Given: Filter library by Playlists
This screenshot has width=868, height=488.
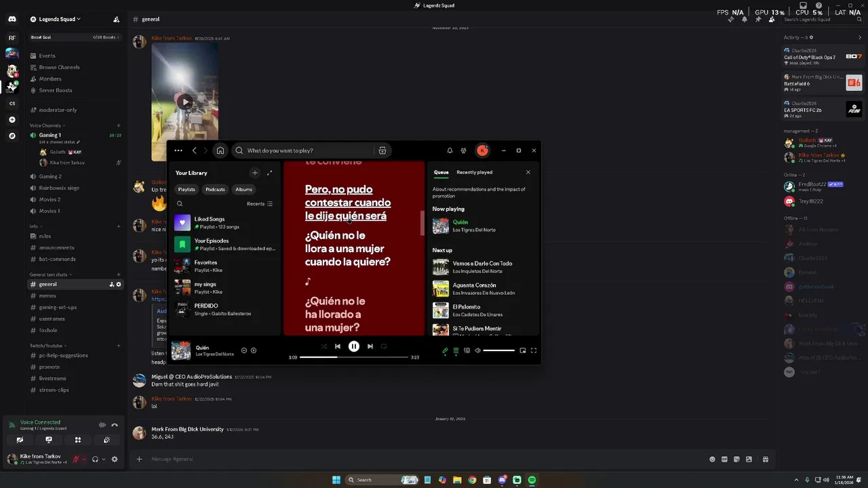Looking at the screenshot, I should [186, 190].
